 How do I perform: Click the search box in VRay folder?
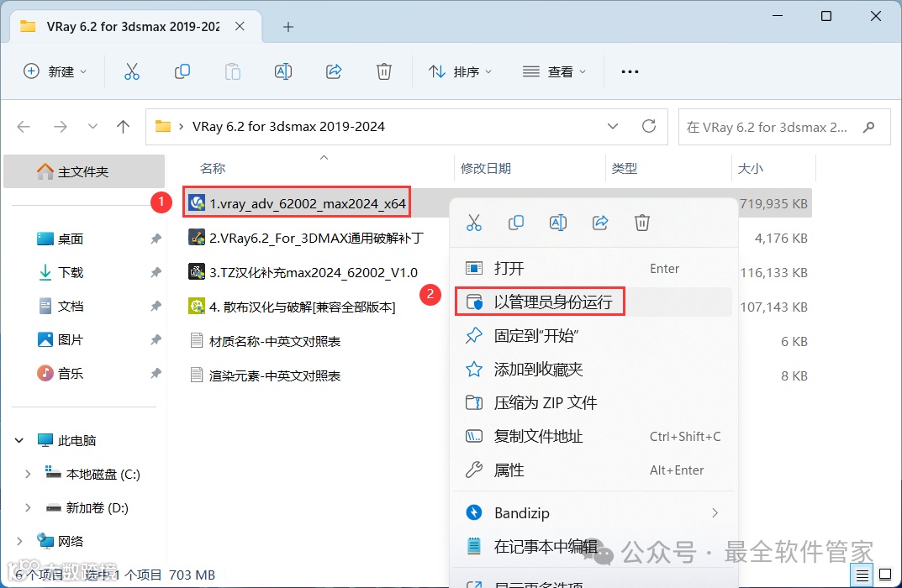[x=784, y=127]
